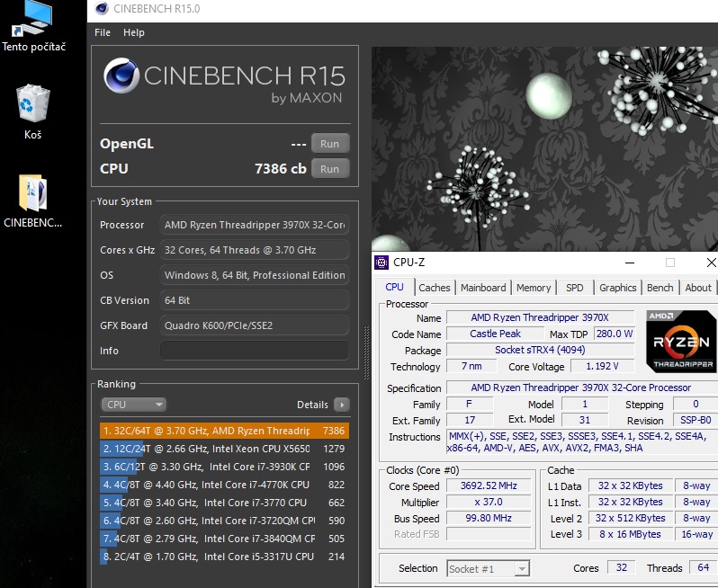Select ranking row 4 Intel Core i7-4770K
The height and width of the screenshot is (588, 718).
pyautogui.click(x=224, y=485)
